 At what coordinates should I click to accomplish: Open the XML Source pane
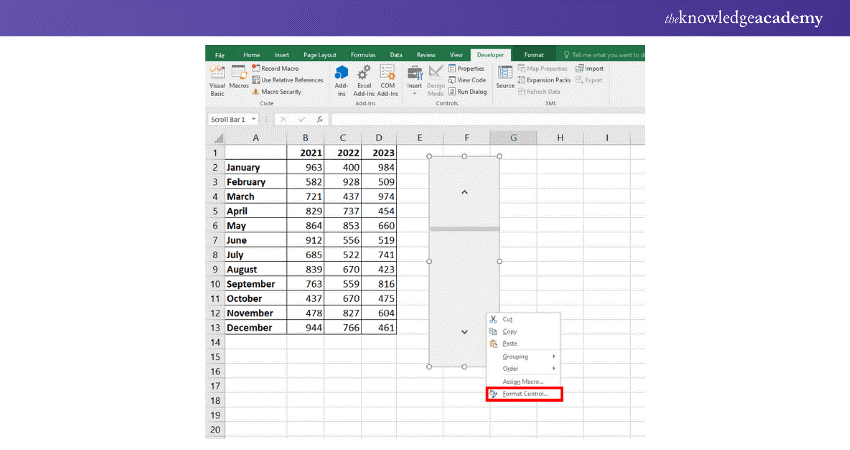coord(505,76)
